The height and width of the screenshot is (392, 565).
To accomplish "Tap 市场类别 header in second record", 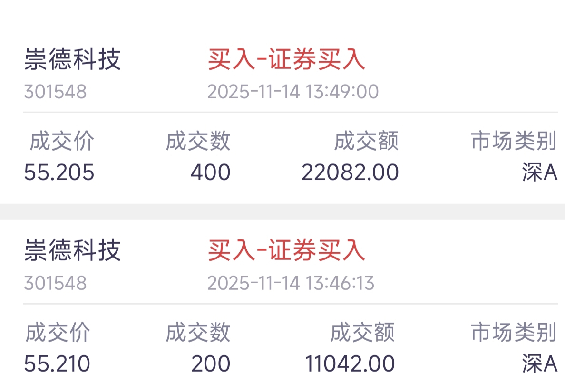I will [514, 333].
